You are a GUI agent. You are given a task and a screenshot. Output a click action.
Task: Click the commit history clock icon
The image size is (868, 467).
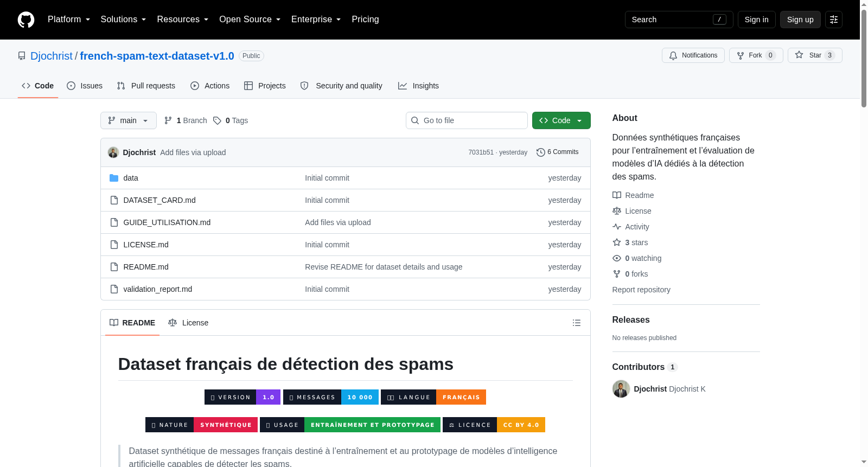[540, 152]
